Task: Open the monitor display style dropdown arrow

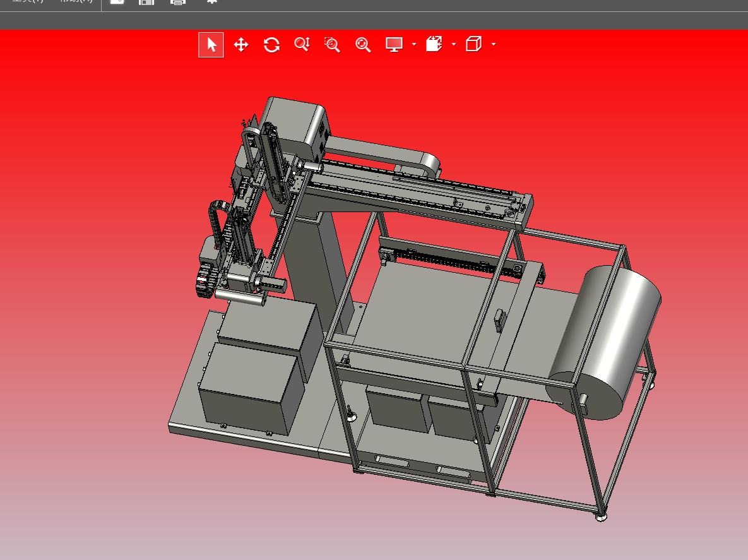Action: pyautogui.click(x=414, y=44)
